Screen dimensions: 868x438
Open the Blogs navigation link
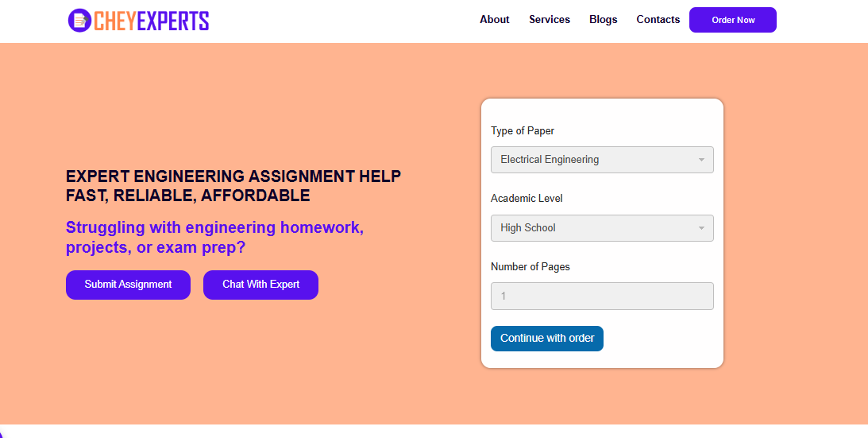[x=603, y=20]
